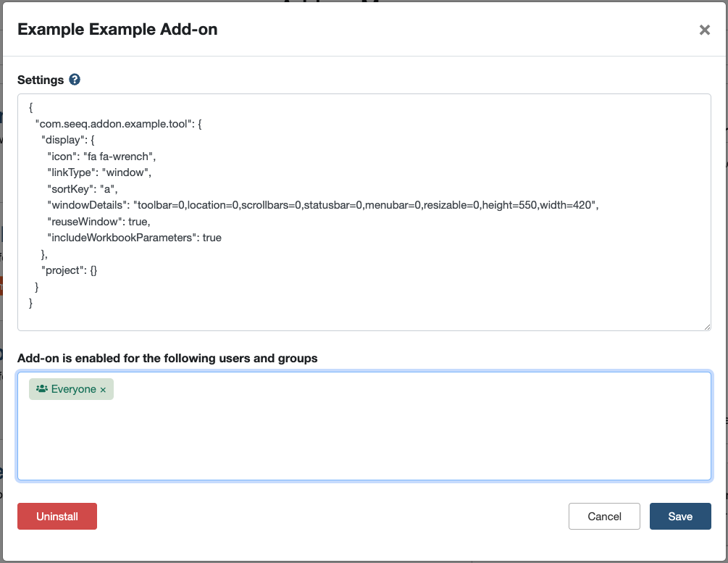Select the Everyone tag label
The width and height of the screenshot is (728, 563).
(x=73, y=389)
